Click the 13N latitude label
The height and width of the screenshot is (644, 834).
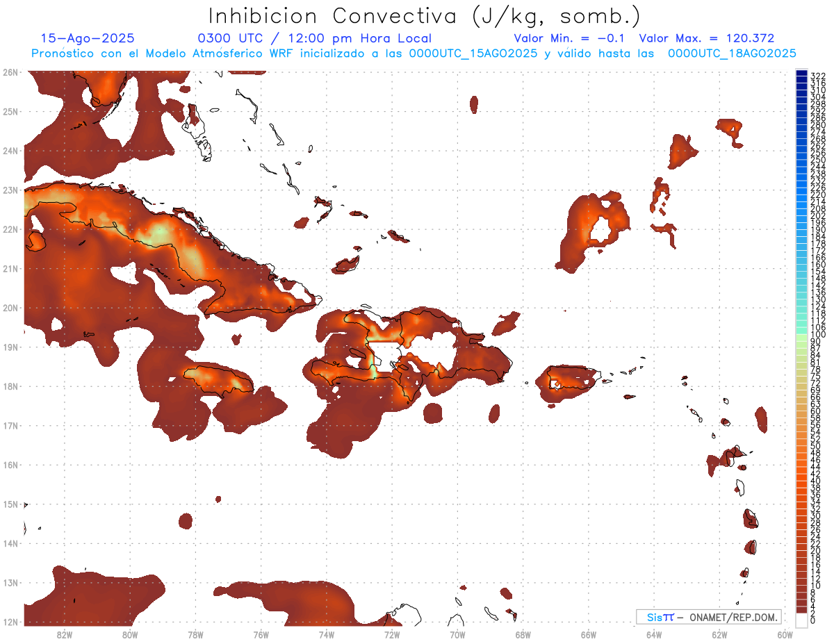[x=10, y=582]
